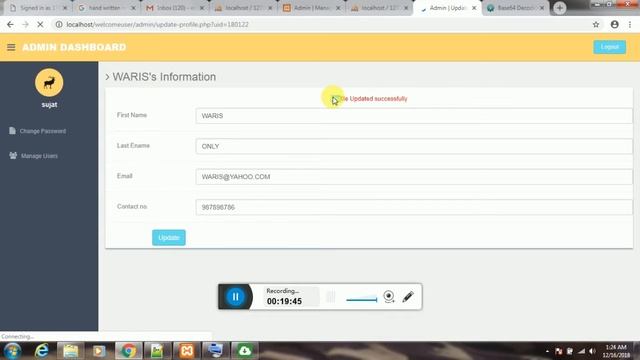Click the green image editor taskbar icon

click(157, 351)
